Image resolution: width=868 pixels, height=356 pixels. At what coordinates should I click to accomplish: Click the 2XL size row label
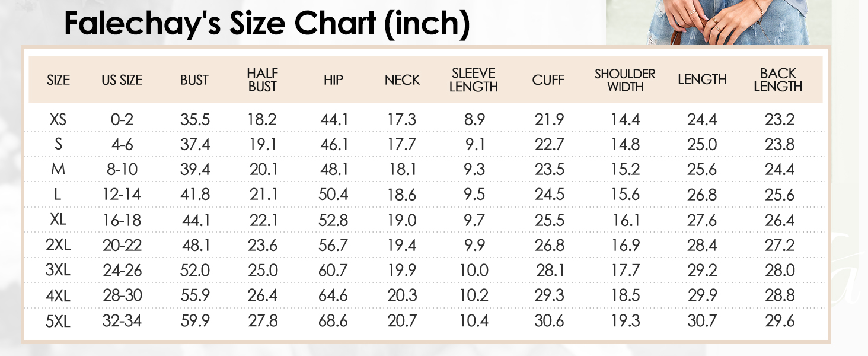point(58,246)
